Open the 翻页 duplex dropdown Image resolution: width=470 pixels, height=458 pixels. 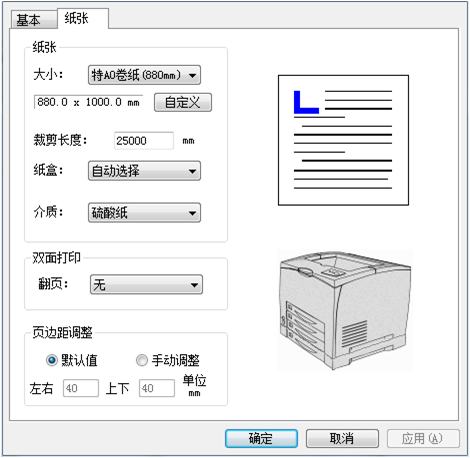coord(146,285)
